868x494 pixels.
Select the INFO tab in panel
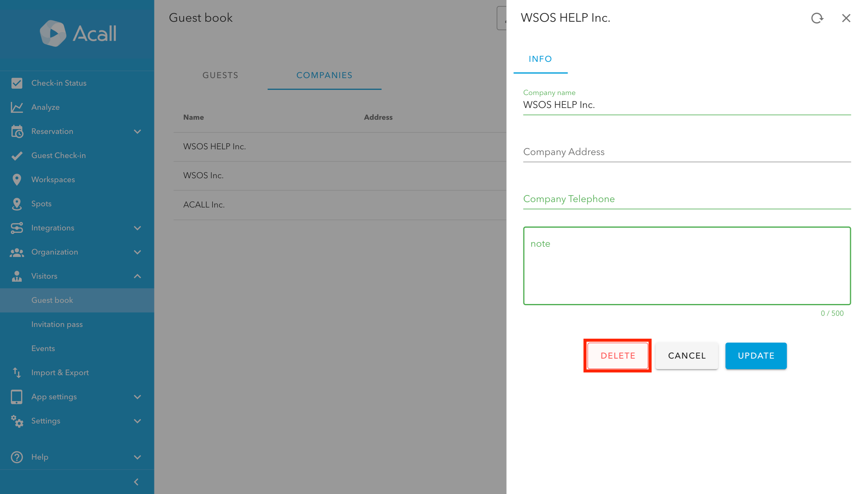(540, 59)
